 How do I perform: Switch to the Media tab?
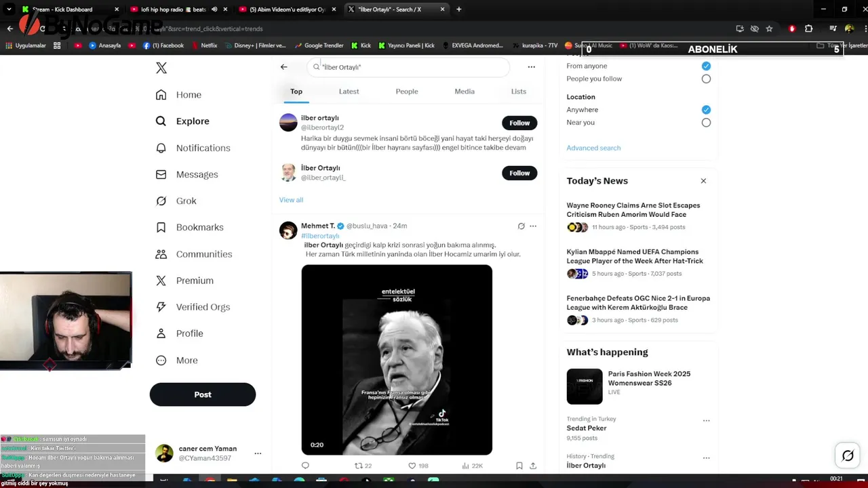click(x=465, y=91)
